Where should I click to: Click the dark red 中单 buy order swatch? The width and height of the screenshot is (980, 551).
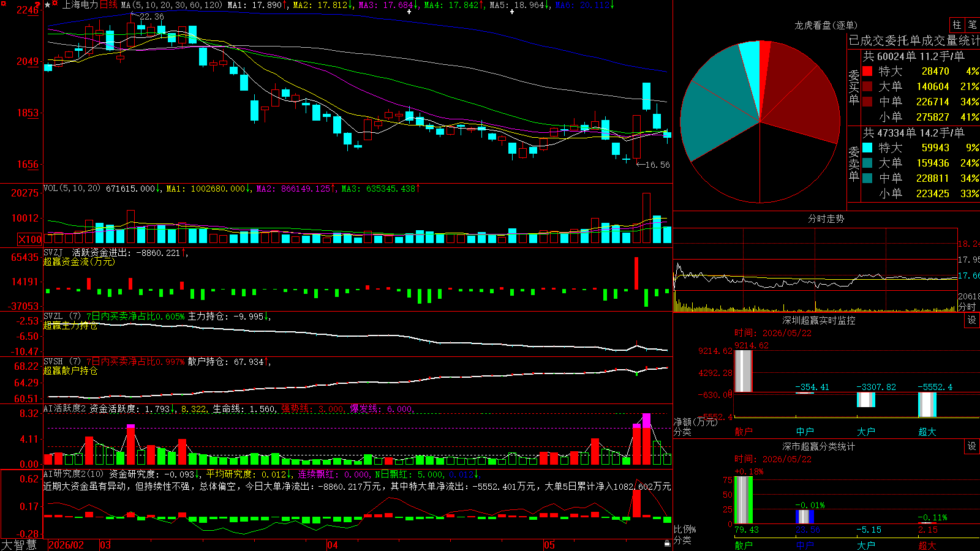click(x=867, y=102)
